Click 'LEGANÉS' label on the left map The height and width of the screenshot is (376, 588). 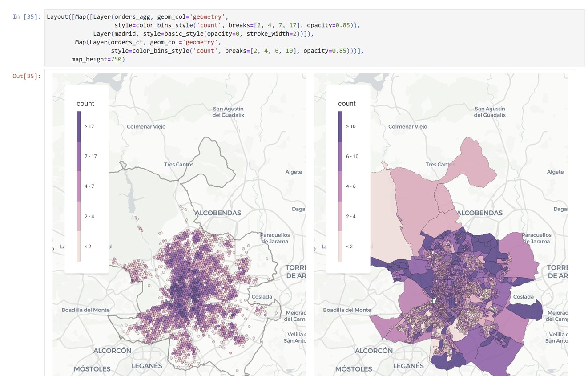pyautogui.click(x=147, y=366)
